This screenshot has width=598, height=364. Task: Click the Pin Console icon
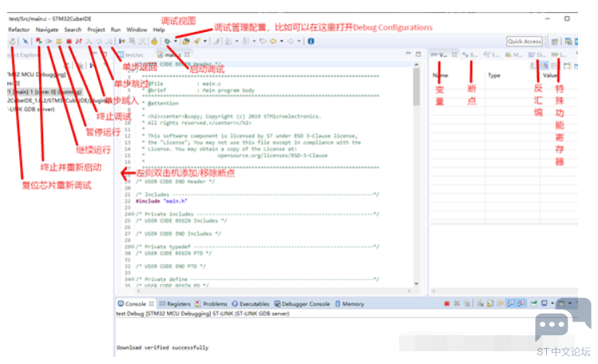(x=534, y=304)
